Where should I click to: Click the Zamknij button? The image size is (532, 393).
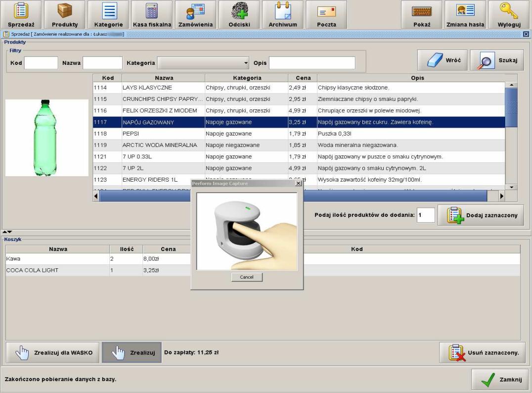coord(500,380)
